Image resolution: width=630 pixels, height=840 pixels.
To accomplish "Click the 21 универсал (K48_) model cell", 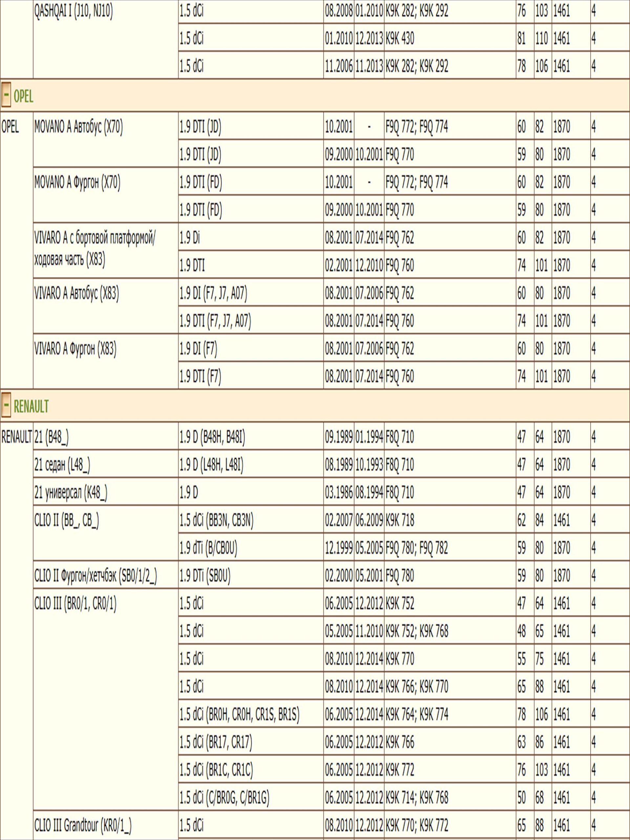I will pyautogui.click(x=71, y=493).
